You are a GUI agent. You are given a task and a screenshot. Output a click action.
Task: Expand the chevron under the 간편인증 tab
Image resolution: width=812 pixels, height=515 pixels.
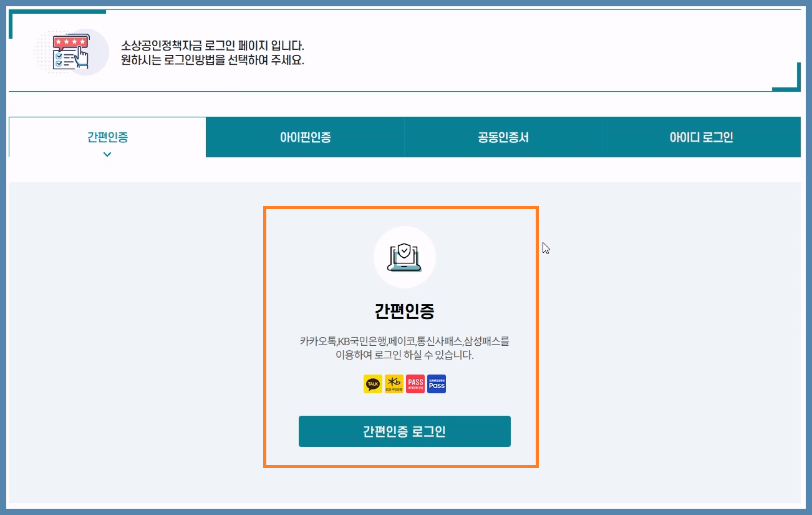[107, 154]
